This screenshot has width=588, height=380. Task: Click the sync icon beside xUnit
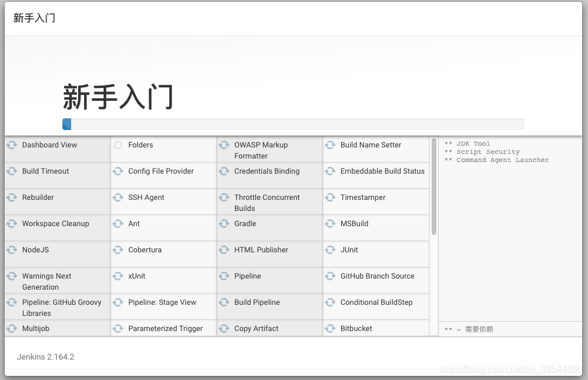[x=118, y=276]
